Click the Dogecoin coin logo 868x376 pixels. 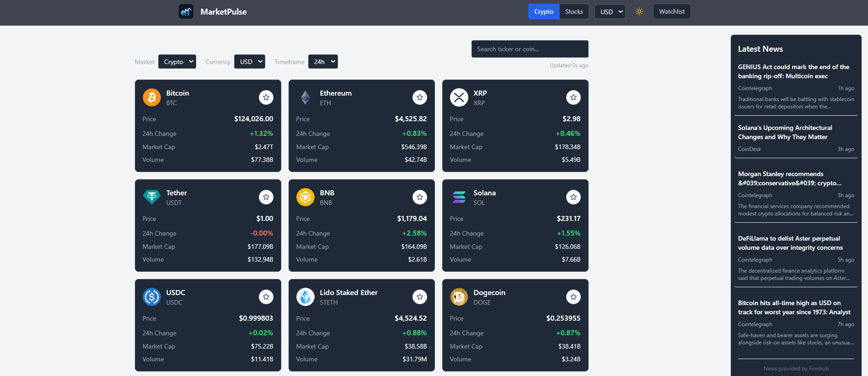pyautogui.click(x=459, y=297)
